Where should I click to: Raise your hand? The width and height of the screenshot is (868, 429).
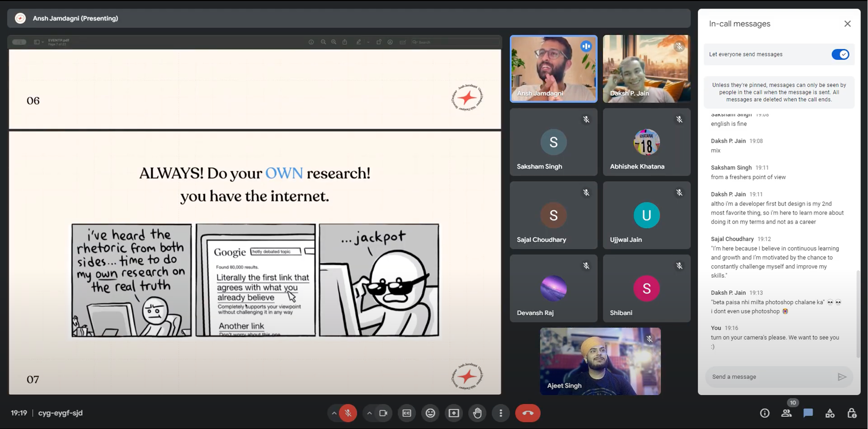coord(477,413)
